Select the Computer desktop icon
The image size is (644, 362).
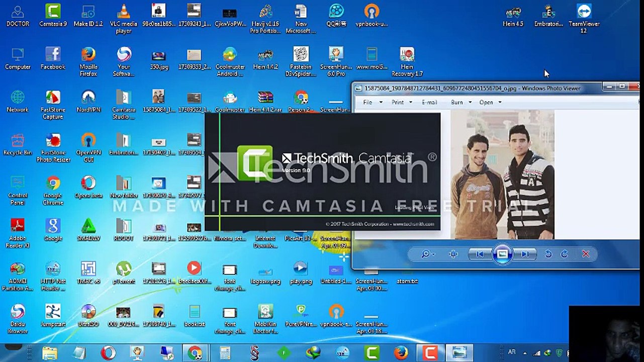[x=18, y=58]
